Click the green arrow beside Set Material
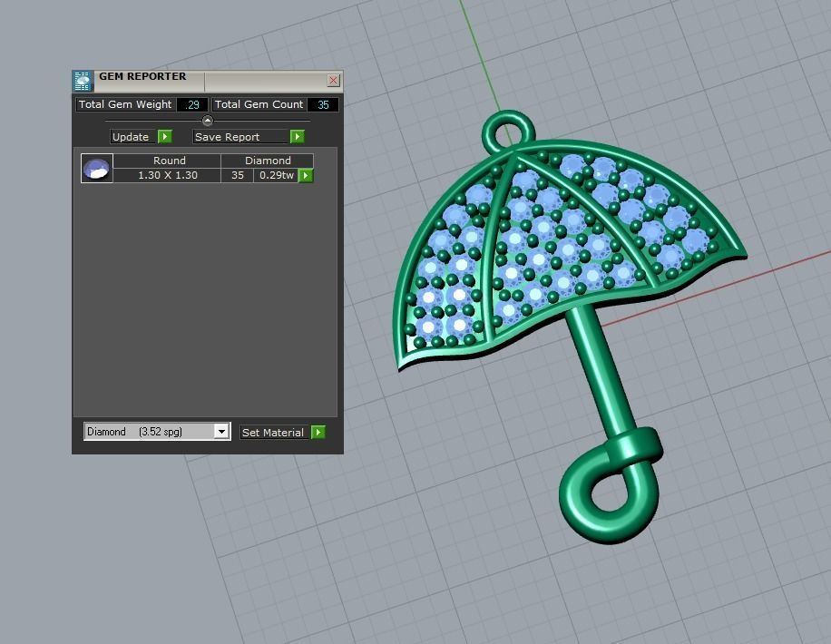This screenshot has width=831, height=644. pos(318,433)
